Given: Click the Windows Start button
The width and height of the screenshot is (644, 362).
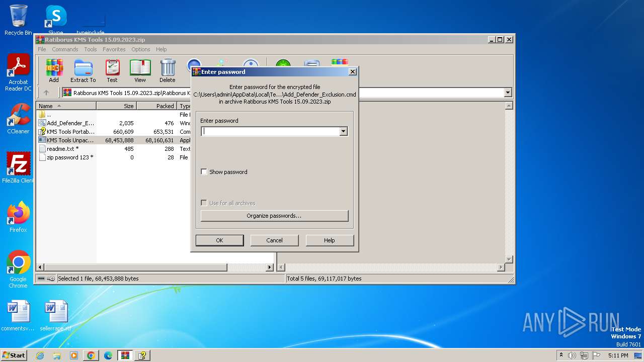Looking at the screenshot, I should click(x=14, y=355).
